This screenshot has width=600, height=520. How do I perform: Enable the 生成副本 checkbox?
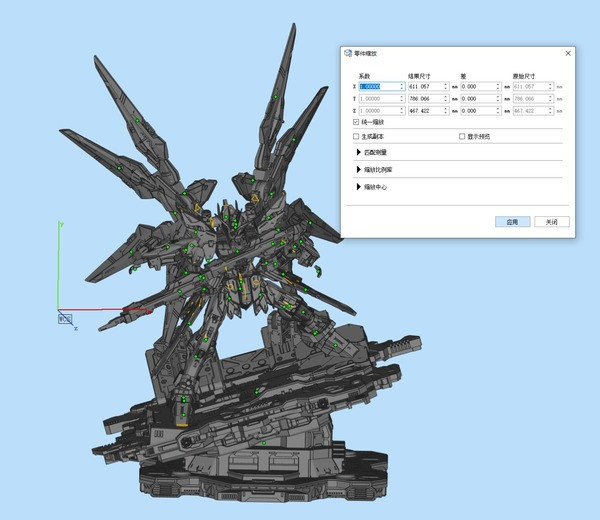[356, 136]
